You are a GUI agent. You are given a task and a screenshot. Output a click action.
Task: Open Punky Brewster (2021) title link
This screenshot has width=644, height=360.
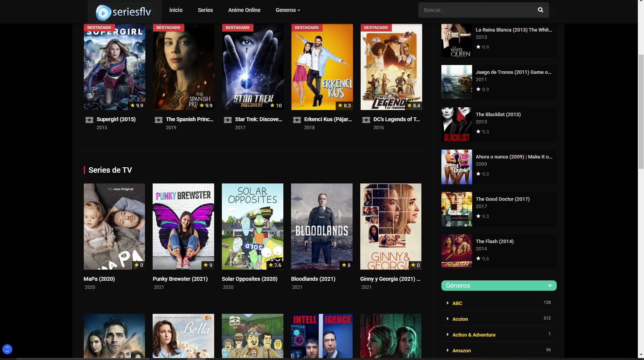pyautogui.click(x=180, y=279)
